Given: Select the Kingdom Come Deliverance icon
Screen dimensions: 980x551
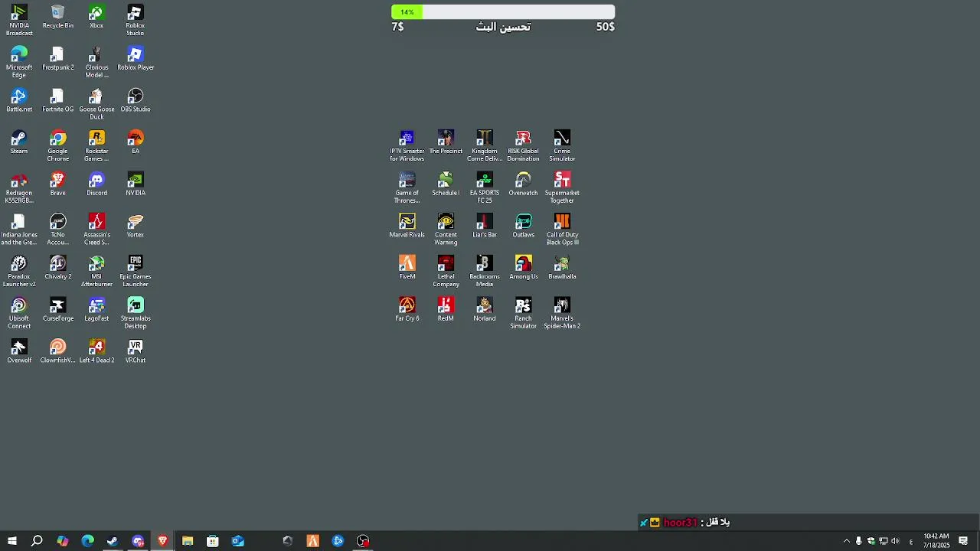Looking at the screenshot, I should pos(485,145).
